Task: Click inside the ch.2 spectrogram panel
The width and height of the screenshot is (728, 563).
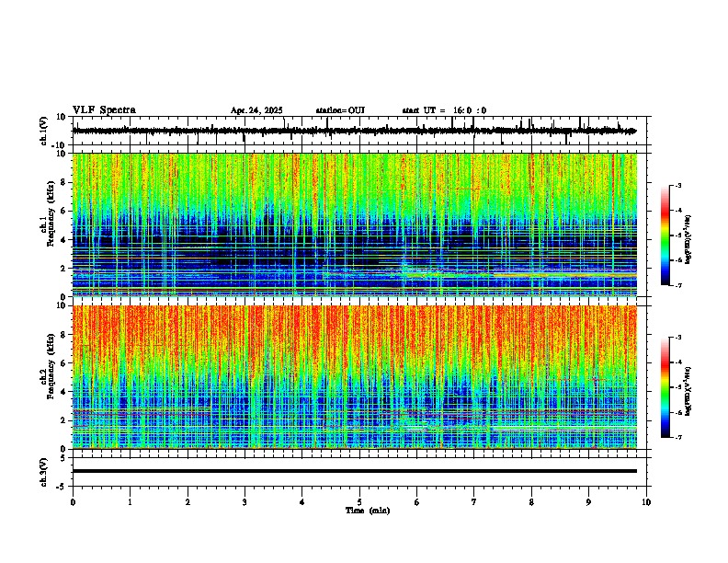Action: [x=355, y=377]
